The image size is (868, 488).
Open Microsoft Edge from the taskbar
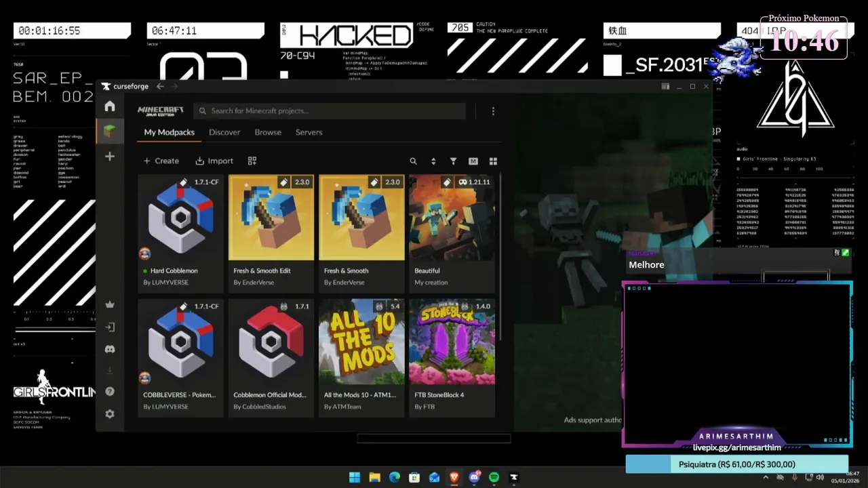pos(395,477)
